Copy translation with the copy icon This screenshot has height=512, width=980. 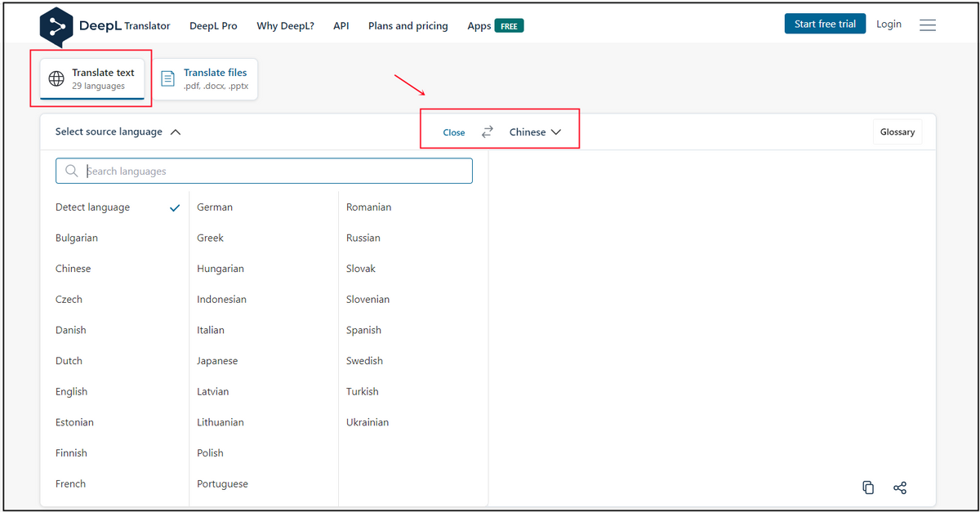click(x=868, y=488)
